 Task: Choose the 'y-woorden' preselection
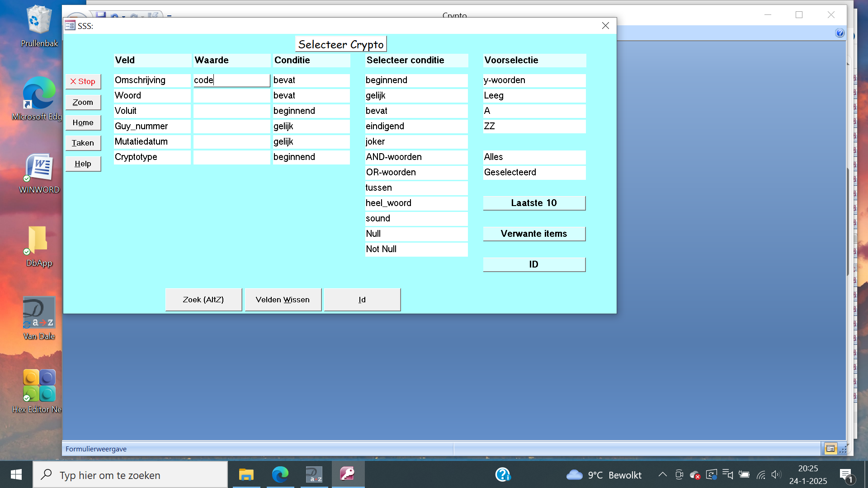(534, 80)
